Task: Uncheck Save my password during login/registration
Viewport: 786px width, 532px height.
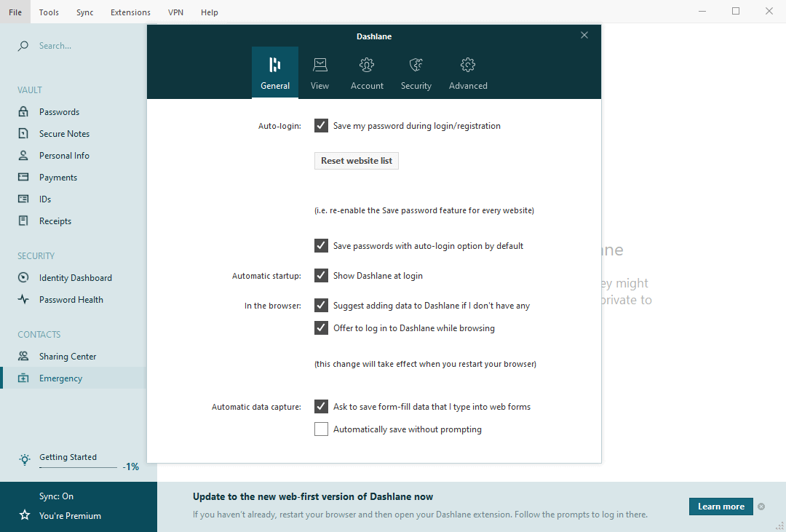Action: click(x=322, y=125)
